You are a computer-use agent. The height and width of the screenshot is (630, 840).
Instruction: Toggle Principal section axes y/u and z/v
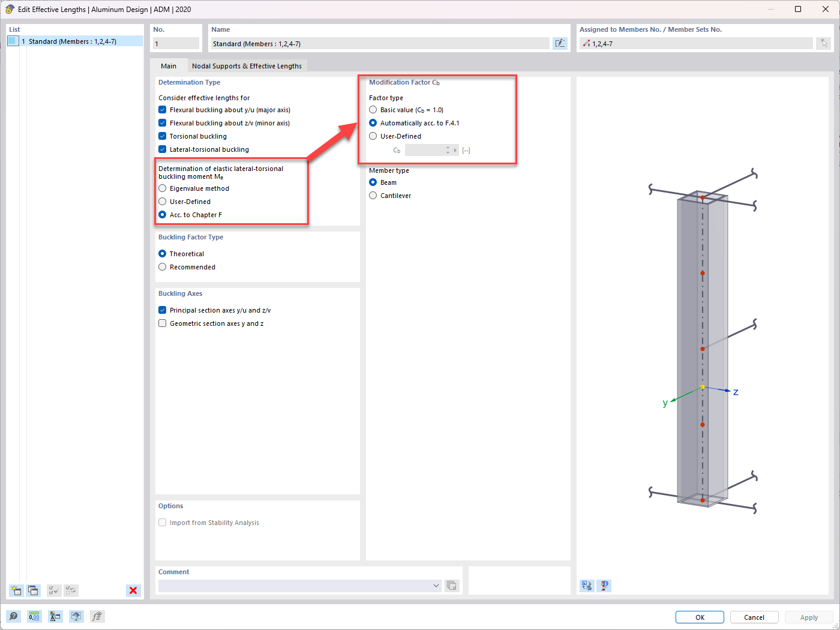coord(162,310)
